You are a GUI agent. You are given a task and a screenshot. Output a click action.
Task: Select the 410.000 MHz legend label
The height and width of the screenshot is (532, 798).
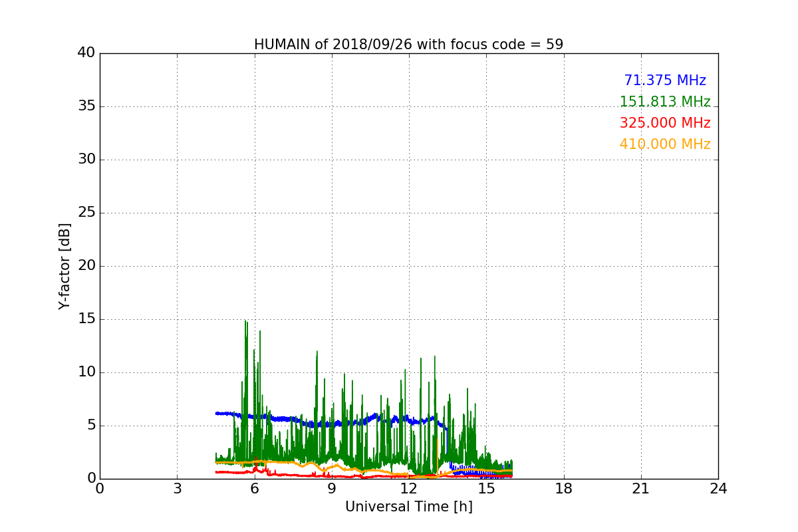point(665,144)
